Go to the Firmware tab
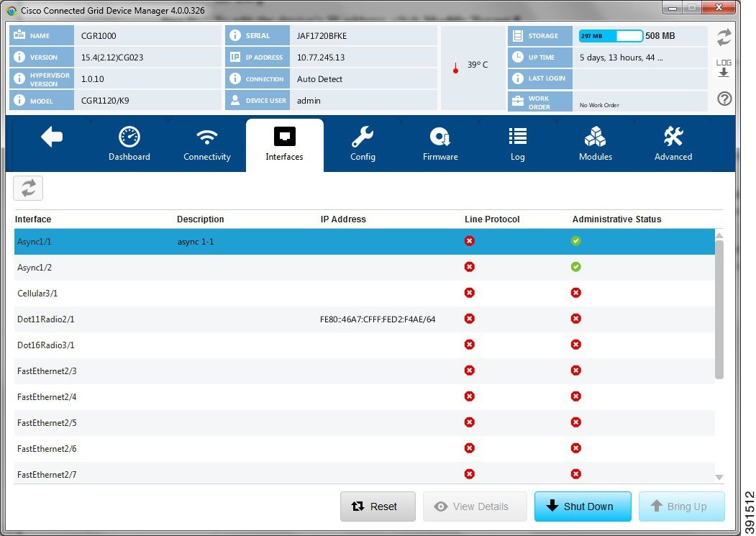Image resolution: width=756 pixels, height=536 pixels. [x=440, y=144]
